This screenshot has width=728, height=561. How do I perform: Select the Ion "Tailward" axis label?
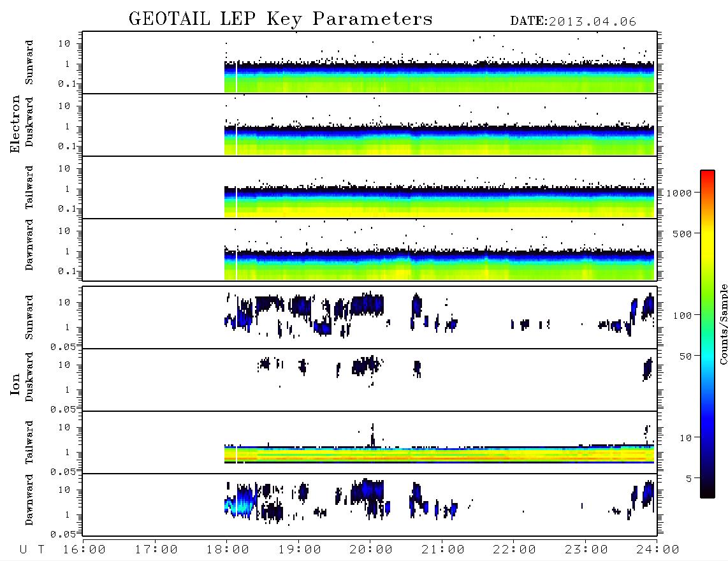(x=29, y=442)
